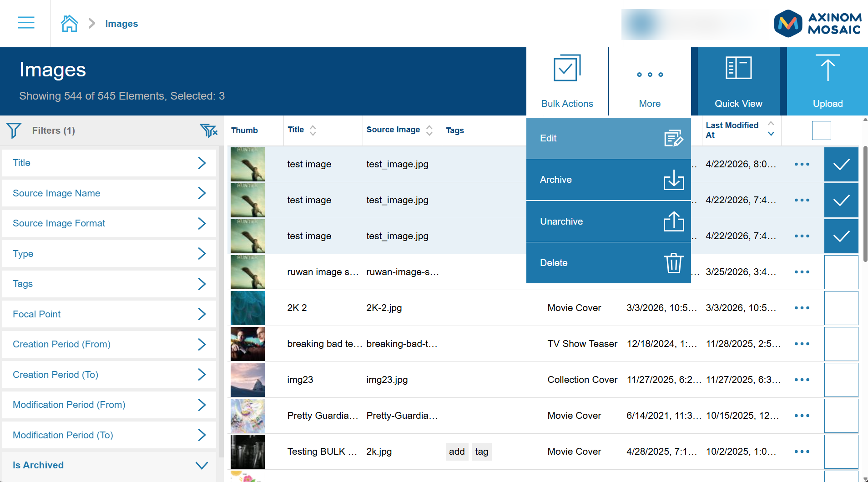The height and width of the screenshot is (482, 868).
Task: Expand Creation Period (From) filter
Action: pyautogui.click(x=109, y=344)
